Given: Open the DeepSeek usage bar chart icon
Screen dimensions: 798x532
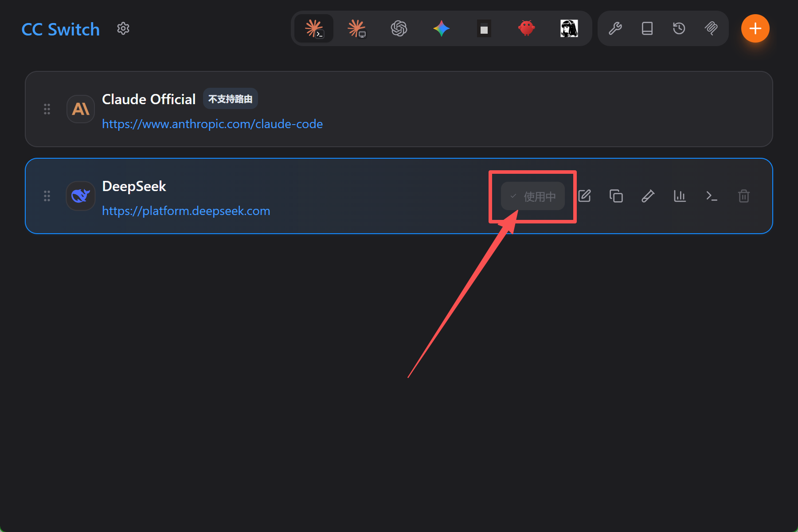Looking at the screenshot, I should pyautogui.click(x=680, y=196).
